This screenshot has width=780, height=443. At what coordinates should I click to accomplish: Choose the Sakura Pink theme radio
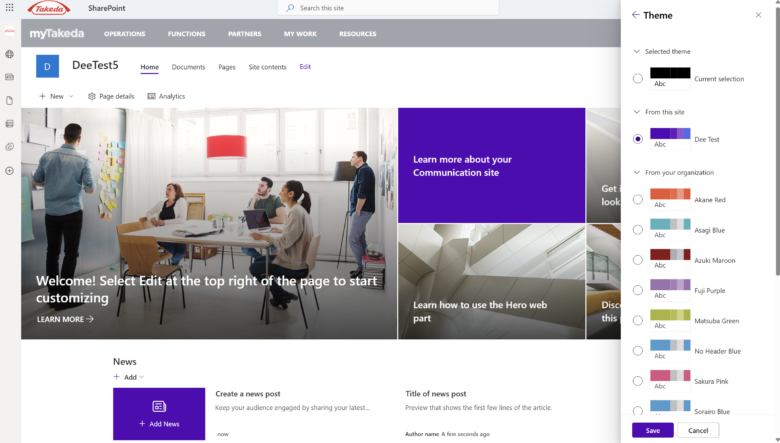pyautogui.click(x=638, y=381)
